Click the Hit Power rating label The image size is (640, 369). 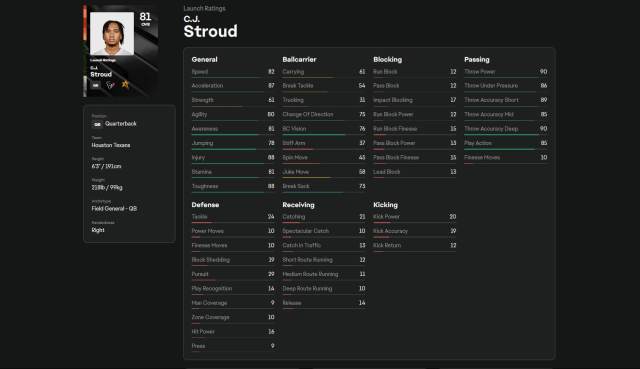click(203, 332)
